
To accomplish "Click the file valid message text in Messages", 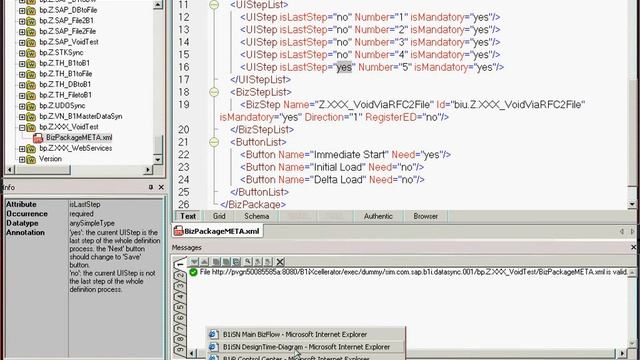I will [x=413, y=272].
